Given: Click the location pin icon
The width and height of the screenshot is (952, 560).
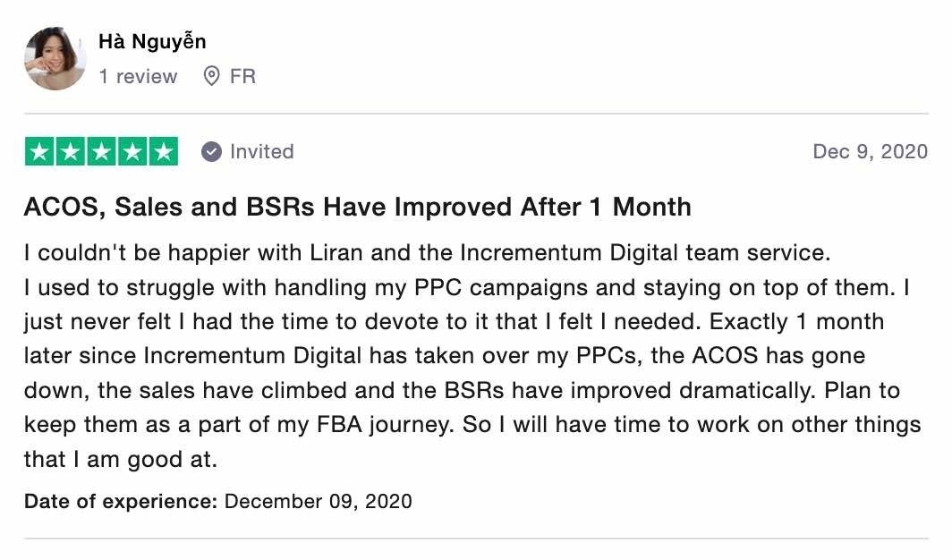Looking at the screenshot, I should click(211, 76).
